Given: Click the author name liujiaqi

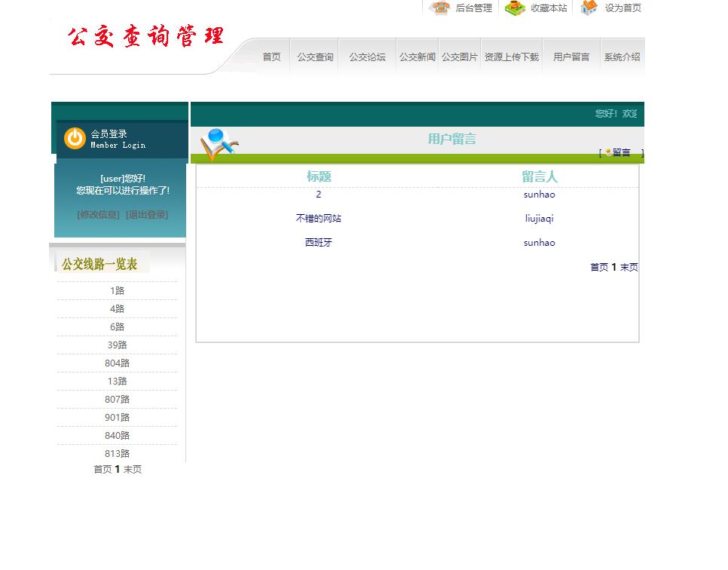Looking at the screenshot, I should point(539,219).
